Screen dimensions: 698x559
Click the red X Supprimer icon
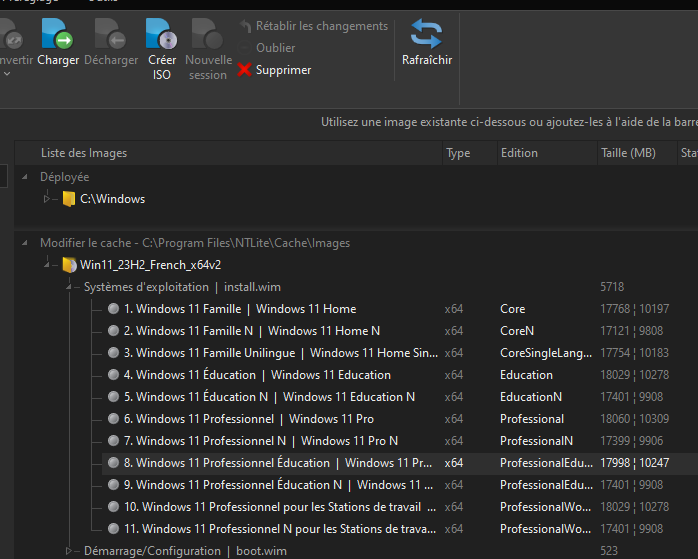pyautogui.click(x=244, y=70)
